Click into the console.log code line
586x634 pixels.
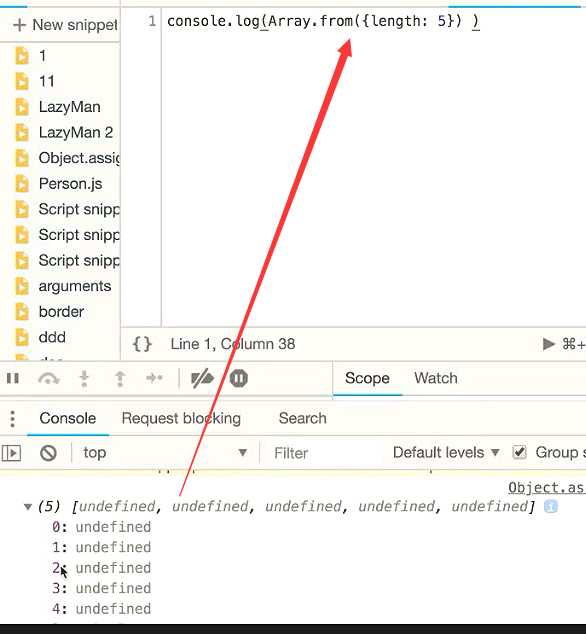click(323, 21)
